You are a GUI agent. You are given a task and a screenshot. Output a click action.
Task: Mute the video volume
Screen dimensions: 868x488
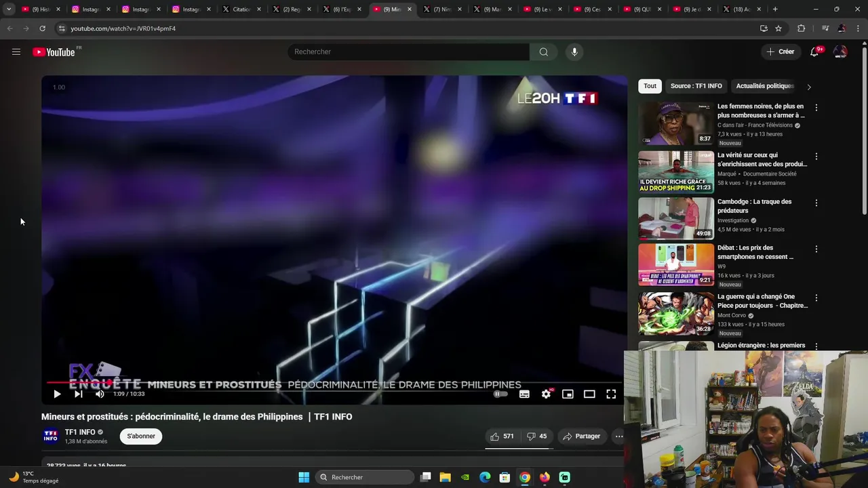point(100,394)
